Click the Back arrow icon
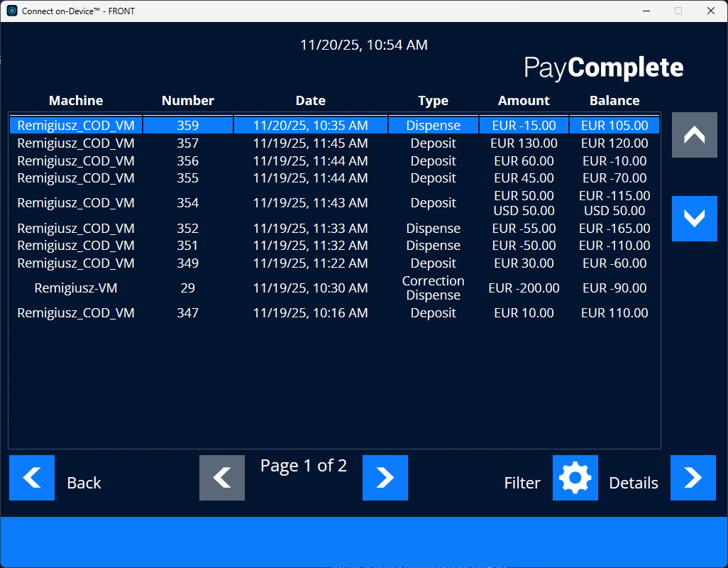The image size is (728, 568). 32,478
